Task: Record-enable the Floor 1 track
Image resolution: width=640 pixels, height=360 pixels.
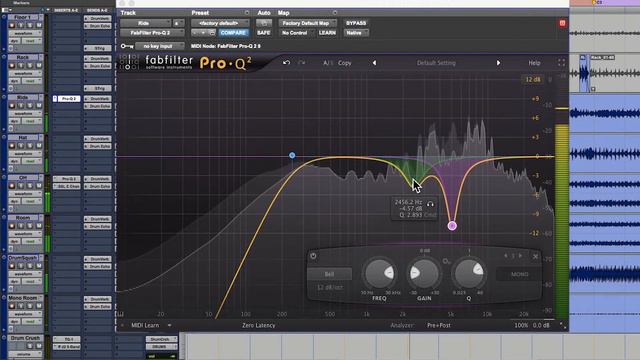Action: [x=12, y=25]
